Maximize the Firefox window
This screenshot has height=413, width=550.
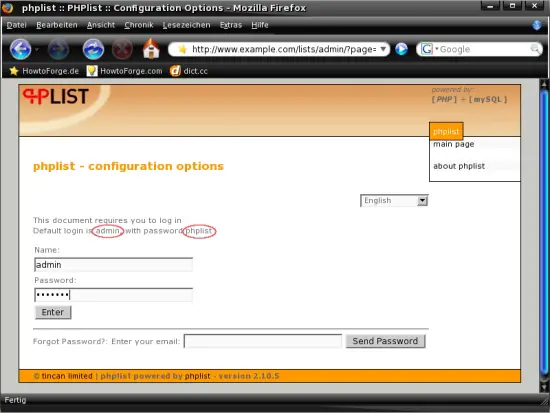tap(512, 6)
